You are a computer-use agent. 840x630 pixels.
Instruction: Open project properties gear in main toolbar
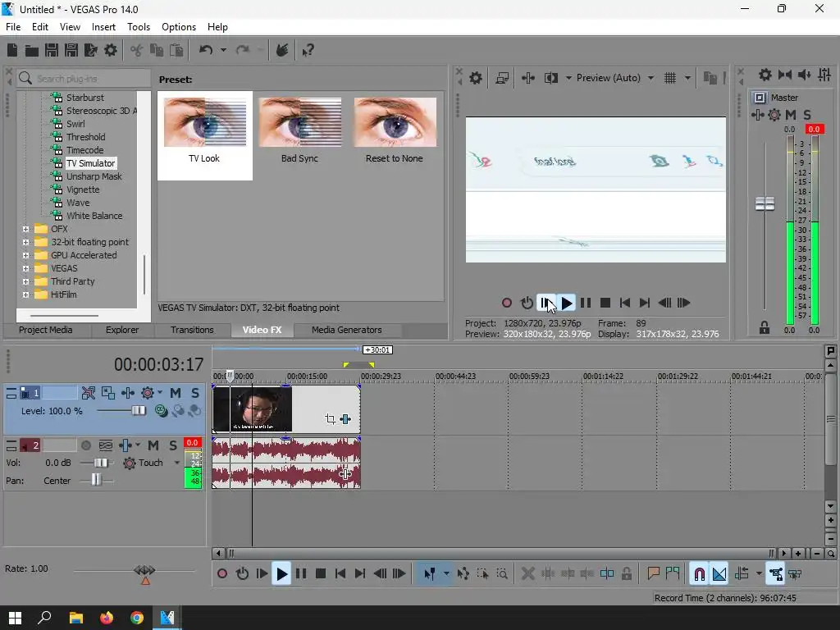pyautogui.click(x=111, y=50)
